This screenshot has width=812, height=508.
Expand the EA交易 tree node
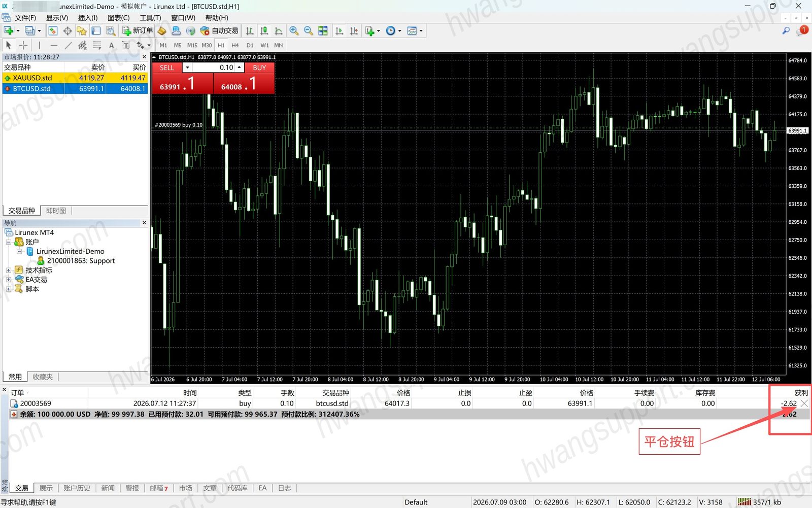pyautogui.click(x=9, y=280)
